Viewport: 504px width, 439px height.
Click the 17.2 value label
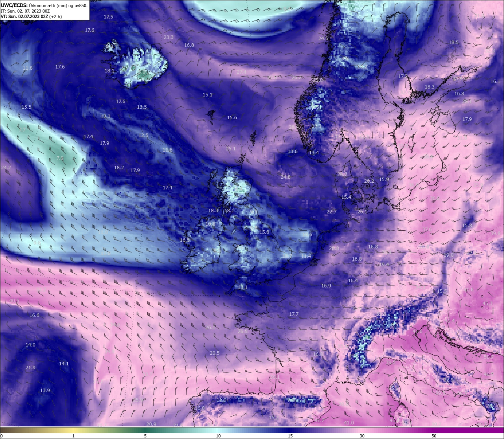coord(403,76)
